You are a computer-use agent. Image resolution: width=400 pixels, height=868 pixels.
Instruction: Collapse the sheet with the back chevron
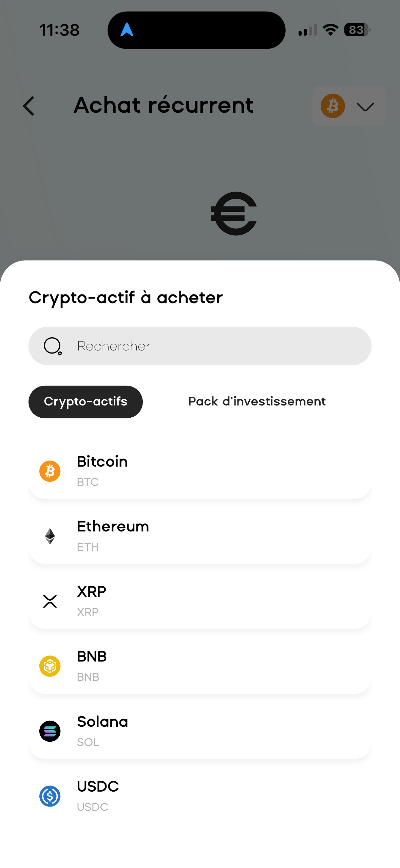[28, 106]
